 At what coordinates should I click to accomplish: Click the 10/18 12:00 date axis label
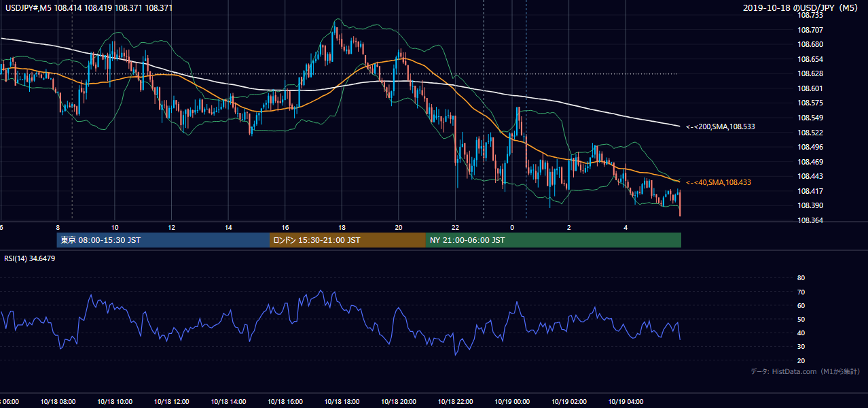(171, 401)
